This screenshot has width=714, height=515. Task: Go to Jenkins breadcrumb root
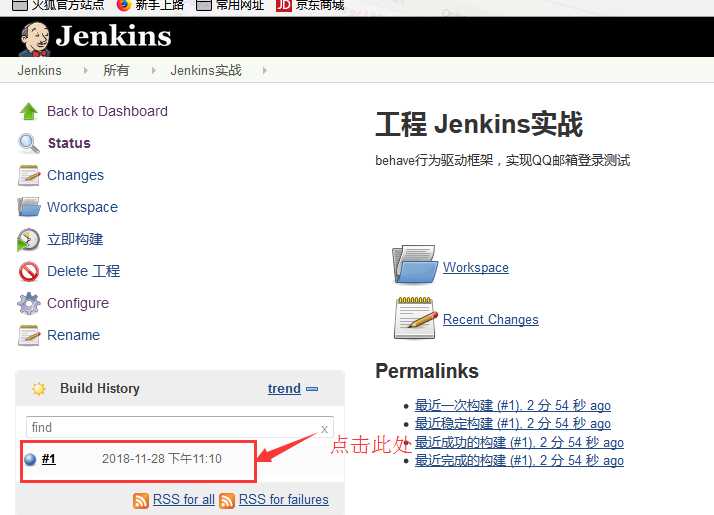coord(40,71)
